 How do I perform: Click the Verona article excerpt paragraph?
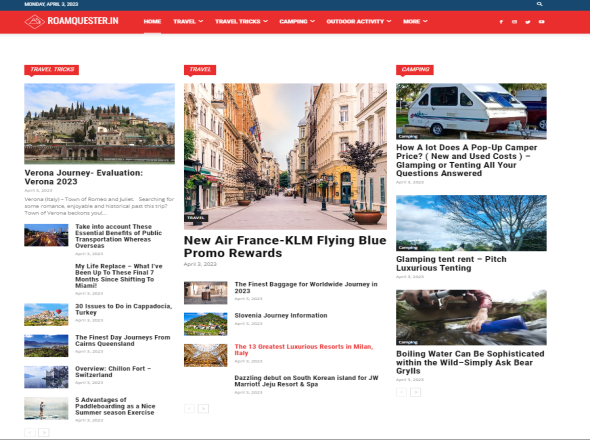tap(99, 206)
